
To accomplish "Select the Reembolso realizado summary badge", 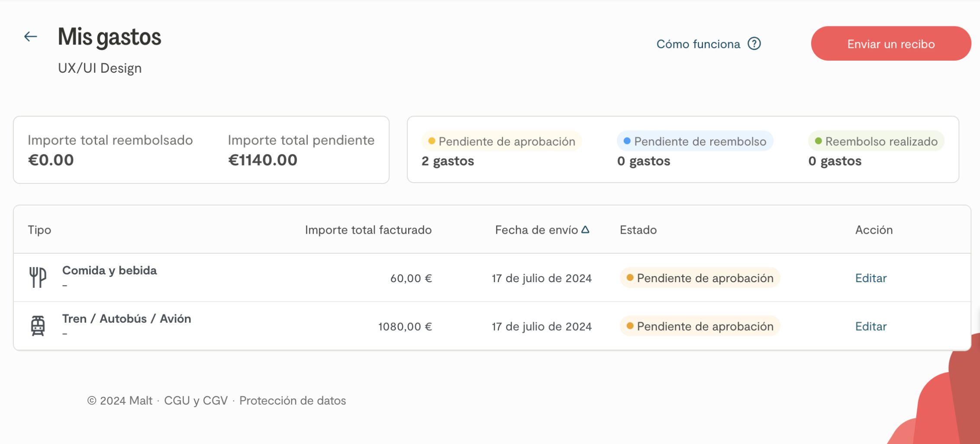I will [x=876, y=142].
